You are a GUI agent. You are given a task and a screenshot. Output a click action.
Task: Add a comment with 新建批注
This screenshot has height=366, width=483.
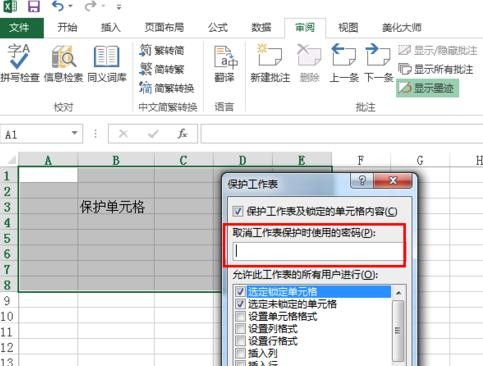tap(270, 63)
